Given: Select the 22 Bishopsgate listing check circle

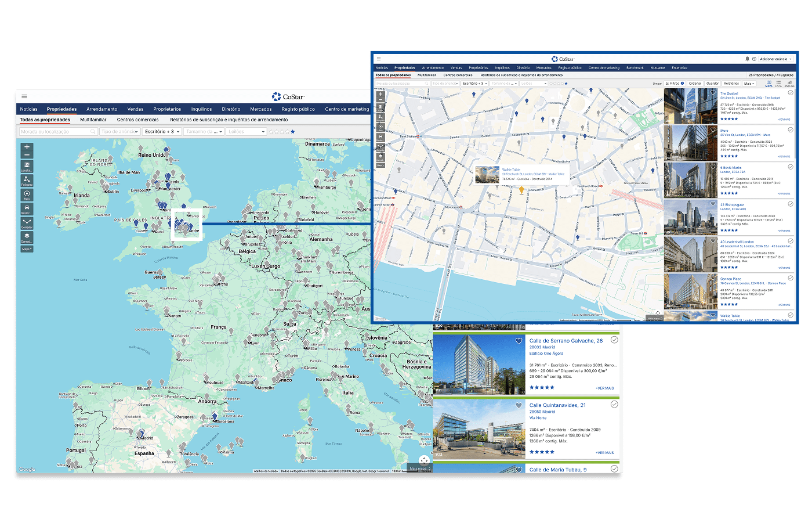Looking at the screenshot, I should 791,204.
